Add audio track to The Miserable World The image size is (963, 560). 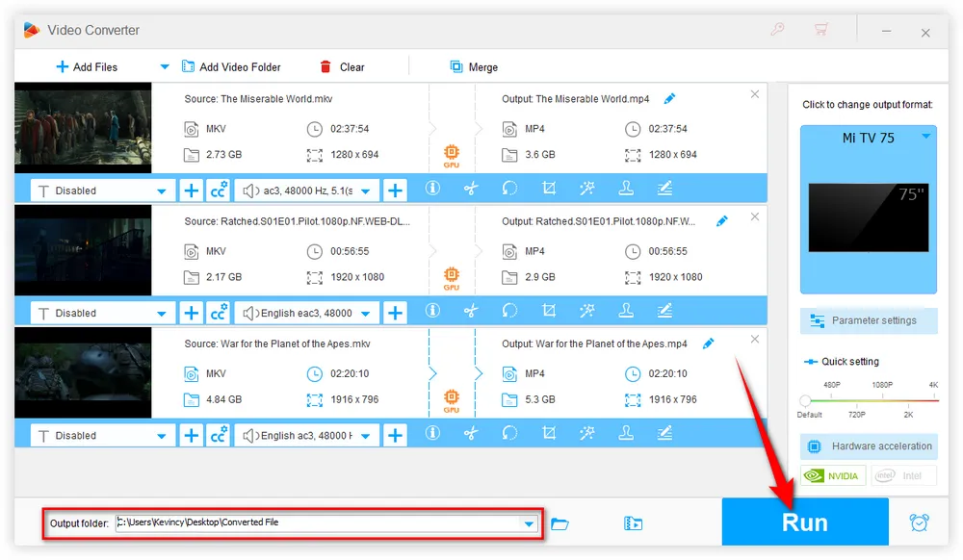395,191
